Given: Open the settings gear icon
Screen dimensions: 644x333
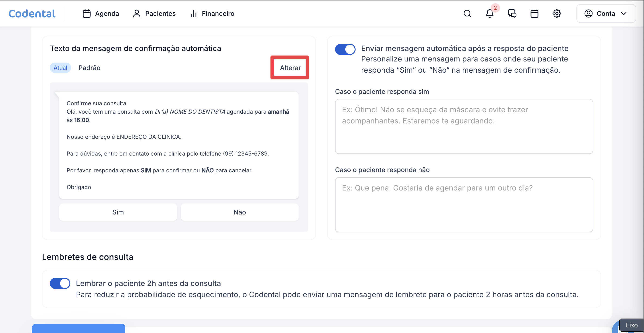Looking at the screenshot, I should (x=556, y=14).
